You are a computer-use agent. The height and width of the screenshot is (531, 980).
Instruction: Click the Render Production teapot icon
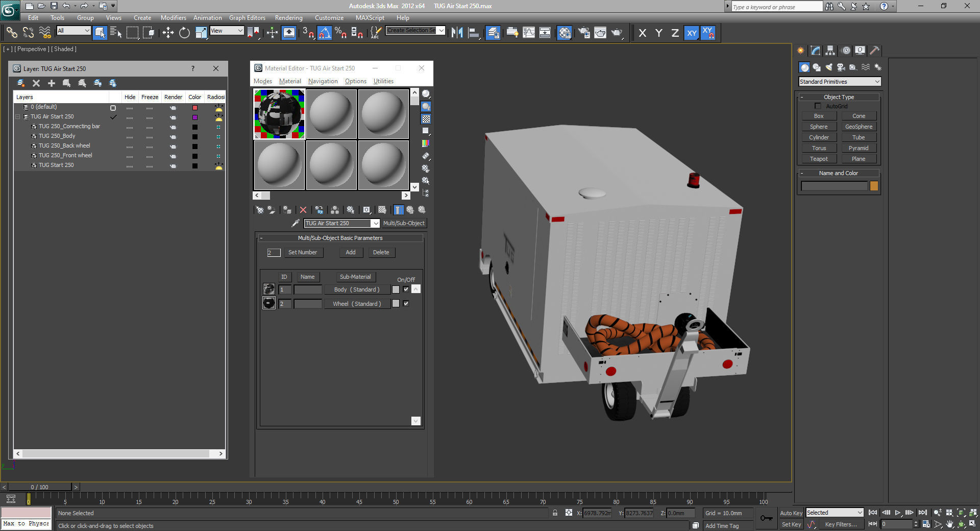point(617,33)
